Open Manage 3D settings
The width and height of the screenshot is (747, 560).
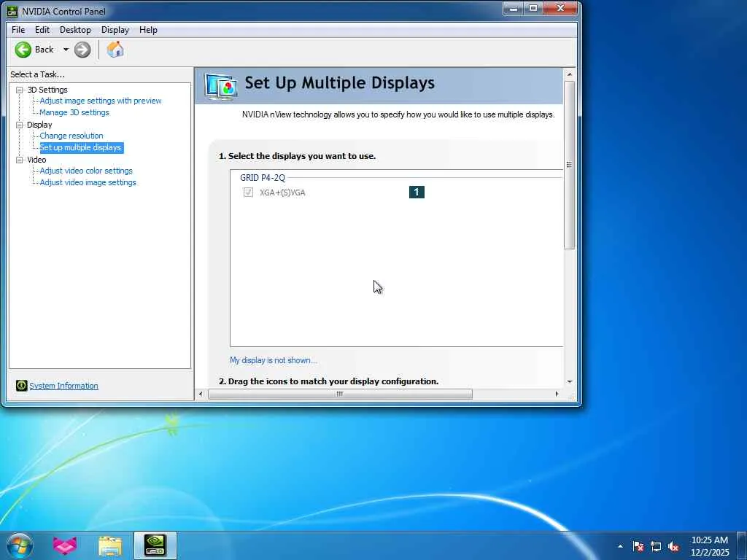pyautogui.click(x=74, y=112)
